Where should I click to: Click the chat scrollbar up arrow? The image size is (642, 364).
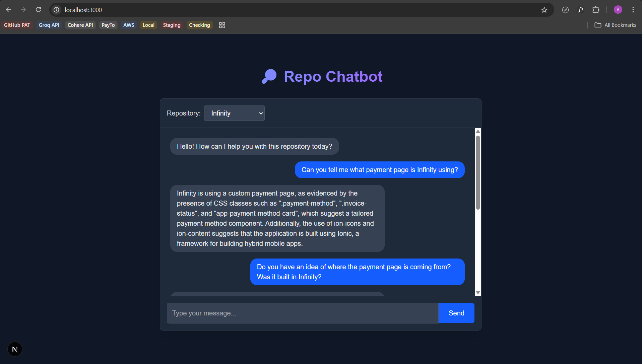point(478,131)
